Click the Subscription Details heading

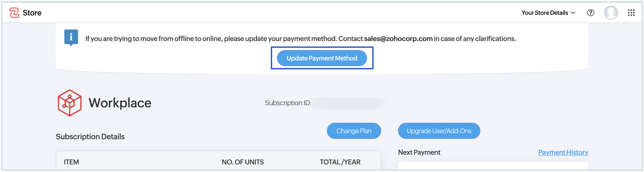[90, 137]
